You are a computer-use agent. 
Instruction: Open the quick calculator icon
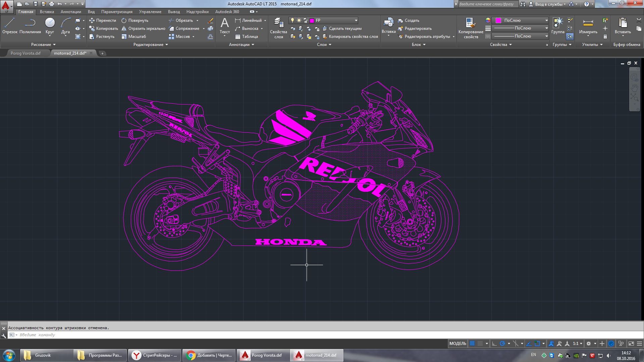click(x=605, y=36)
